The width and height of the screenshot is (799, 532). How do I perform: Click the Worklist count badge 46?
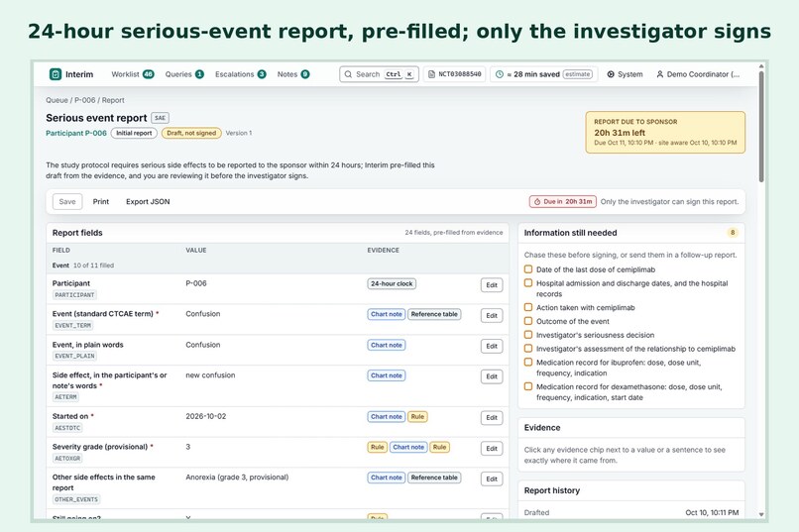(149, 74)
